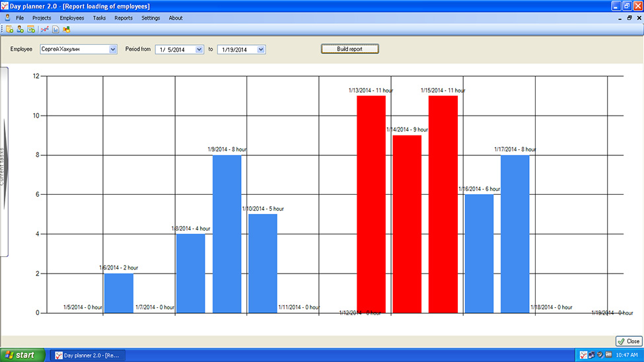Viewport: 644px width, 362px height.
Task: Click the colored blocks star toolbar icon
Action: pyautogui.click(x=66, y=30)
